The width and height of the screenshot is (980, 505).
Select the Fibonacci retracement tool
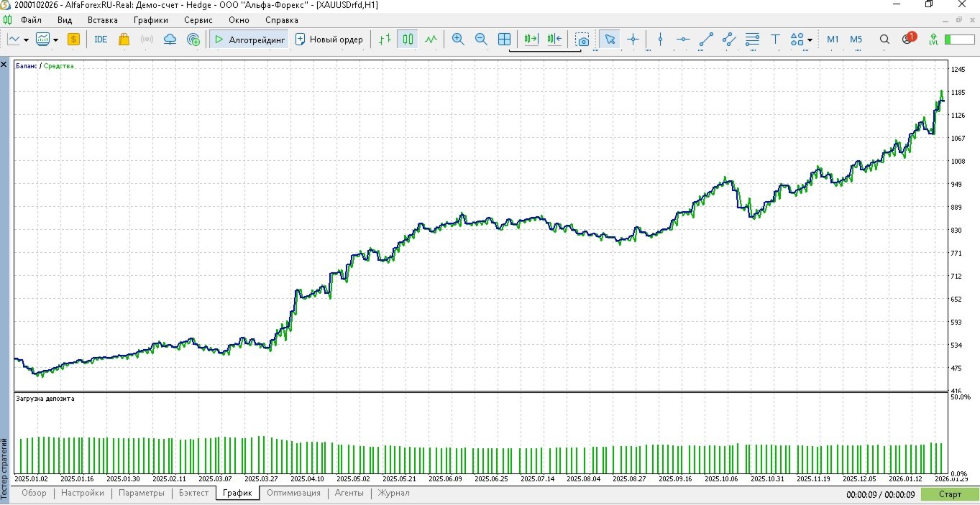752,39
